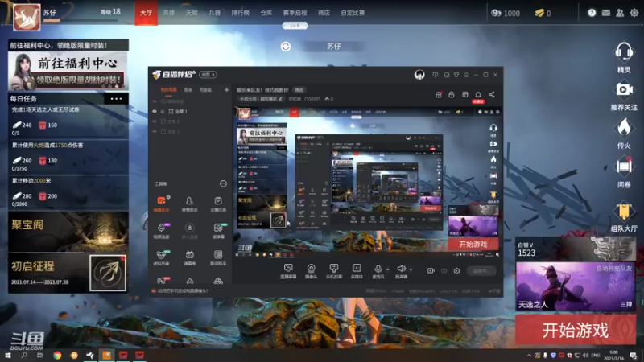Viewport: 644px width, 362px height.
Task: Open the 推荐关注 camera icon
Action: click(623, 89)
